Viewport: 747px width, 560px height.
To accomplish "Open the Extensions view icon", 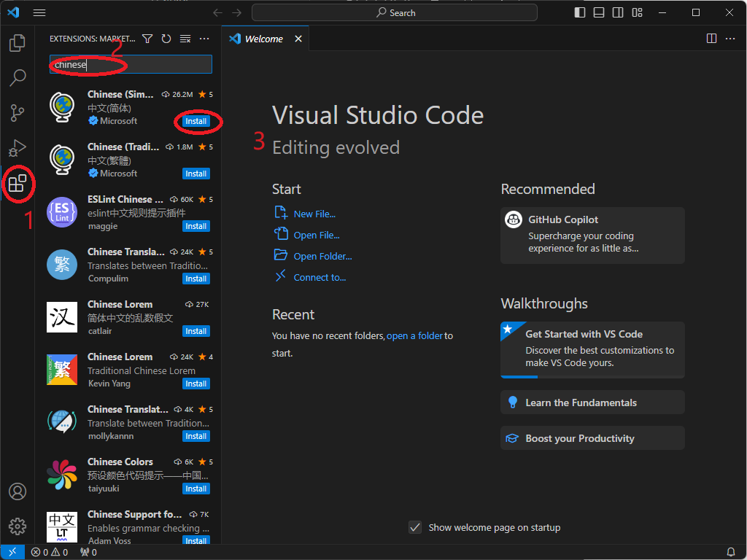I will coord(18,183).
